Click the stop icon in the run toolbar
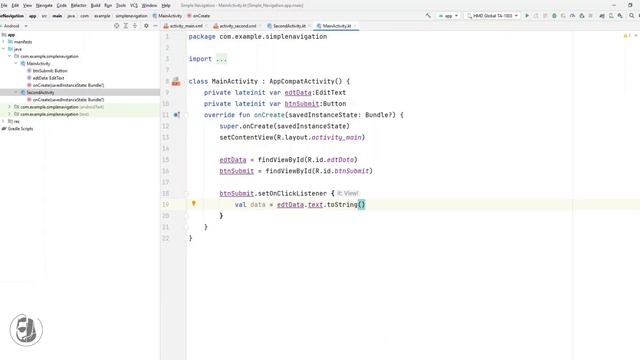The width and height of the screenshot is (640, 360). click(x=591, y=16)
